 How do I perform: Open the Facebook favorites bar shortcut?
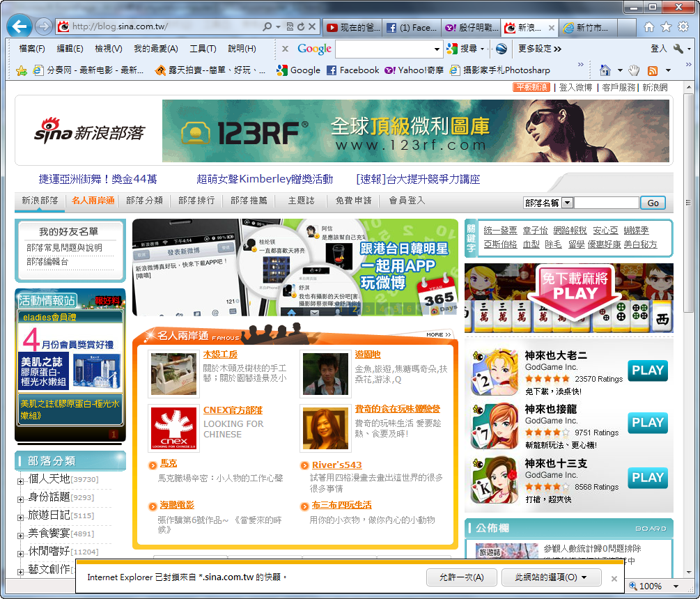[x=352, y=70]
